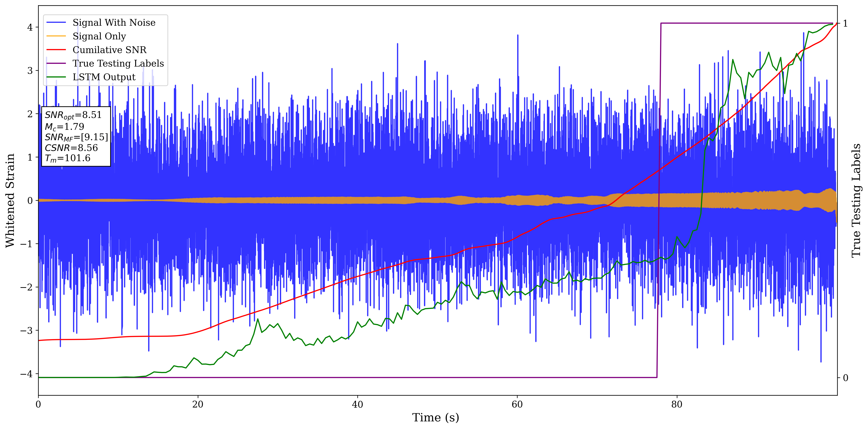Click the 'Time (s)' x-axis label

point(435,418)
